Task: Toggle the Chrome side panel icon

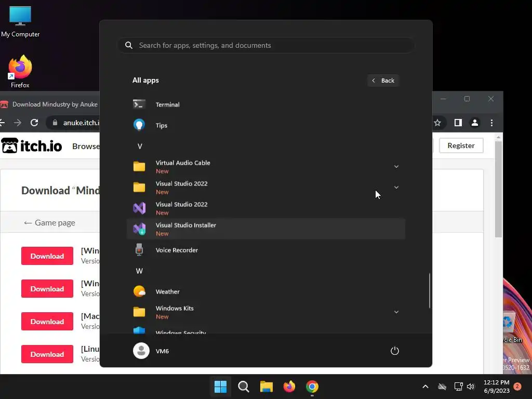Action: (458, 123)
